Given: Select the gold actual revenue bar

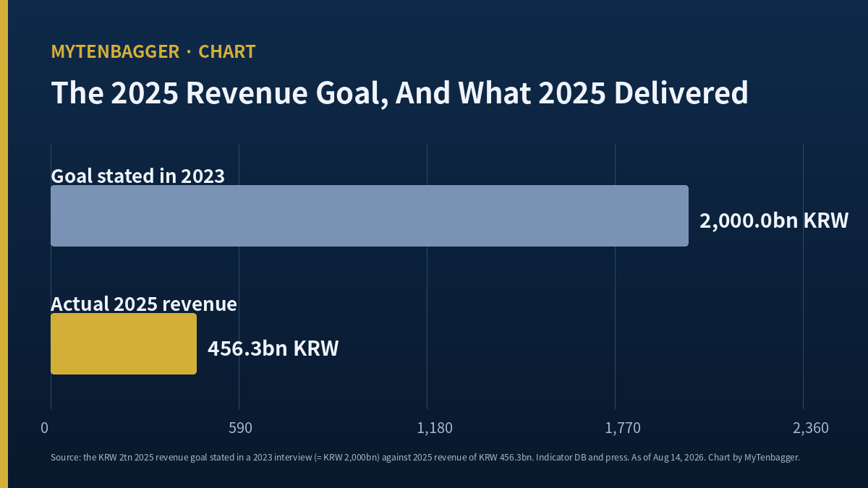Looking at the screenshot, I should (124, 343).
